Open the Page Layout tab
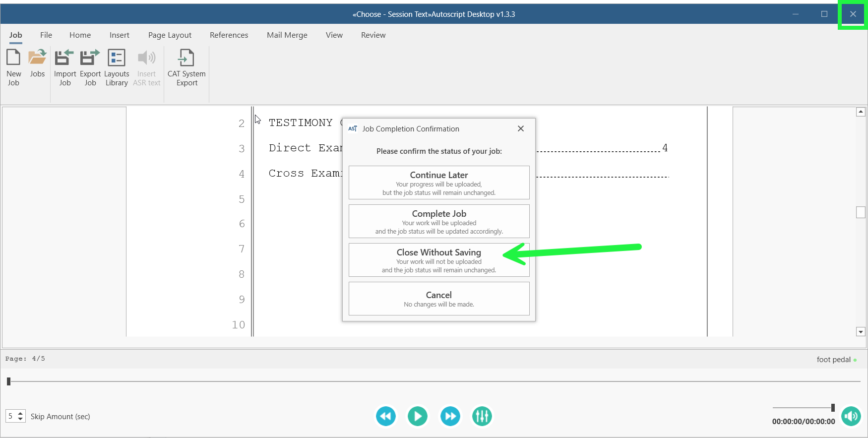 click(170, 35)
